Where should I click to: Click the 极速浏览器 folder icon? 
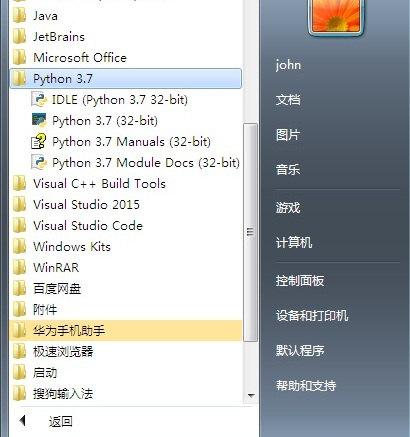point(19,352)
